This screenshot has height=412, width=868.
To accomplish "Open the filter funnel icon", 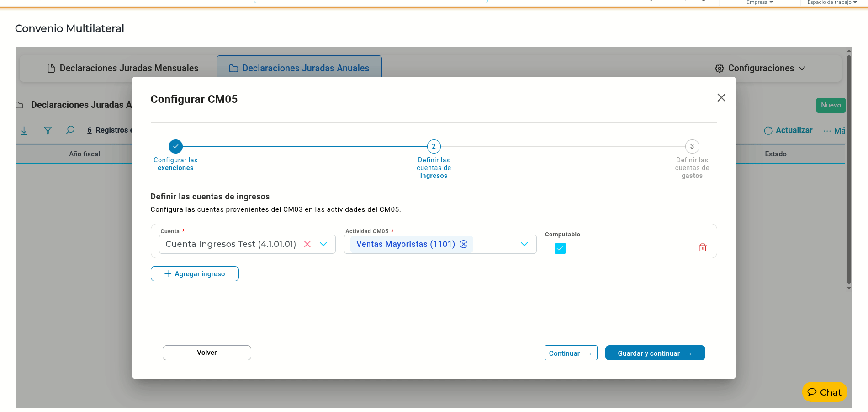I will (x=48, y=131).
